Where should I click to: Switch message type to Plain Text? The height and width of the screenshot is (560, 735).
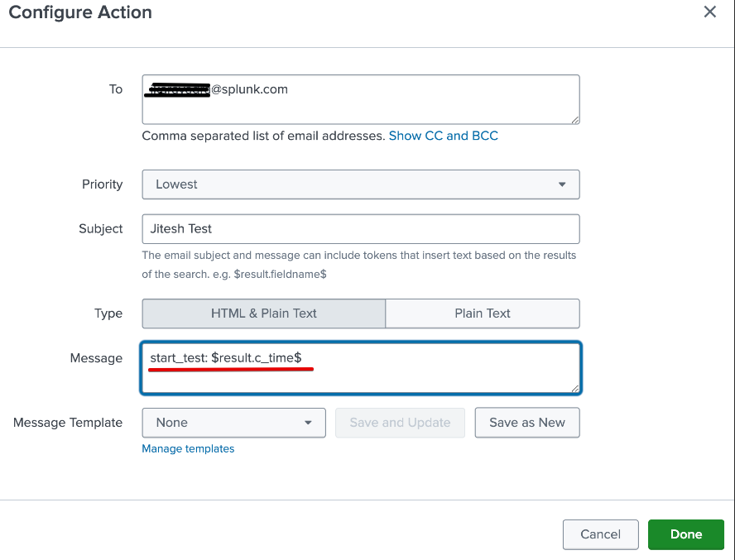point(483,314)
